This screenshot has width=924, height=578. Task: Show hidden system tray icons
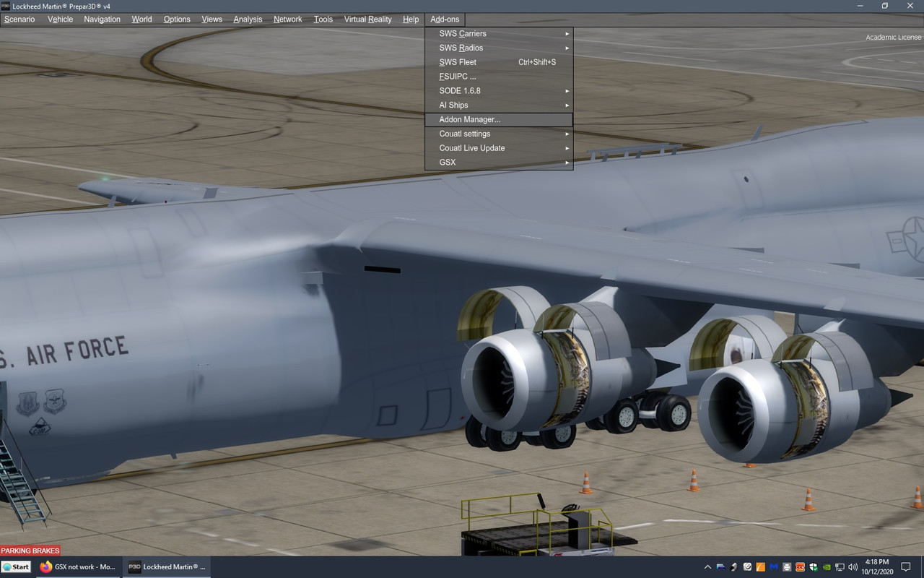point(708,567)
